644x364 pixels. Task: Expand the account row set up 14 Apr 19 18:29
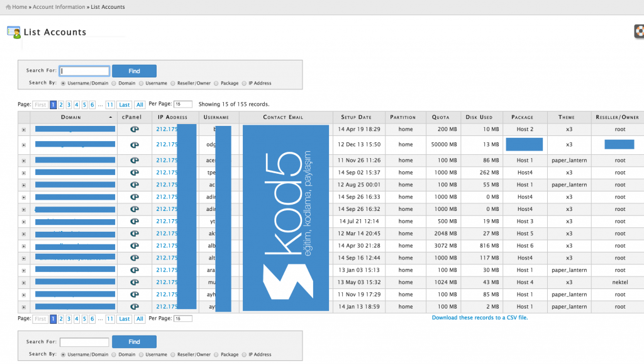24,130
